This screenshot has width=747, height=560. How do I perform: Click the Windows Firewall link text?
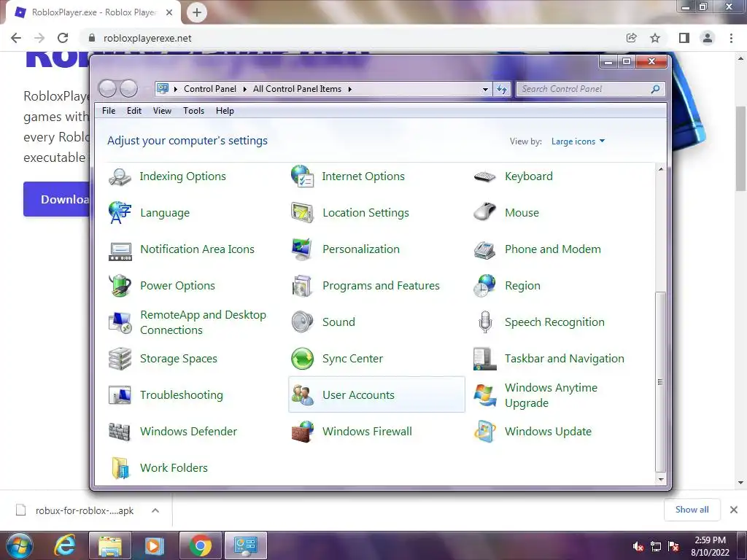(x=368, y=432)
